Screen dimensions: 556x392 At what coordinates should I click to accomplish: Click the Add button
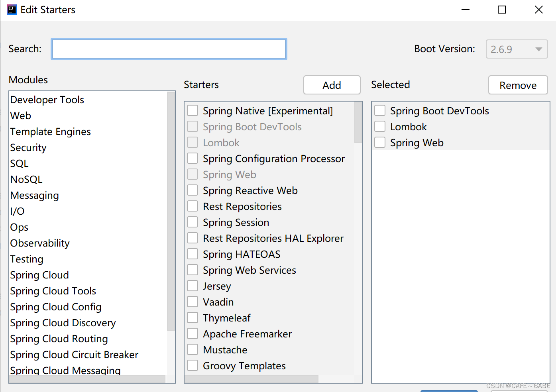click(x=332, y=85)
